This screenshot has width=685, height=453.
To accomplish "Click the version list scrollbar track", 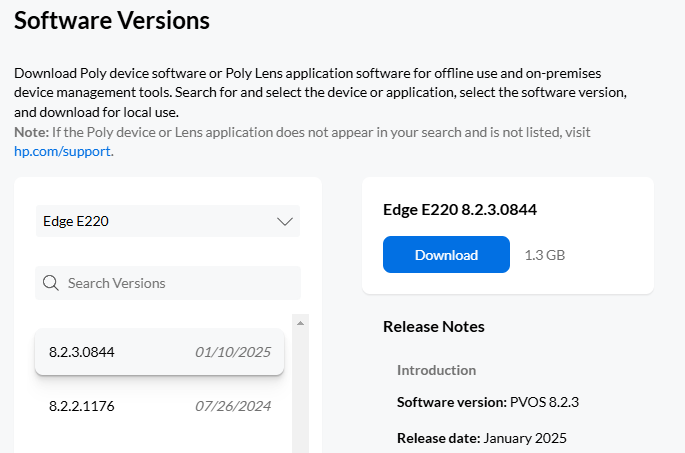I will click(299, 400).
